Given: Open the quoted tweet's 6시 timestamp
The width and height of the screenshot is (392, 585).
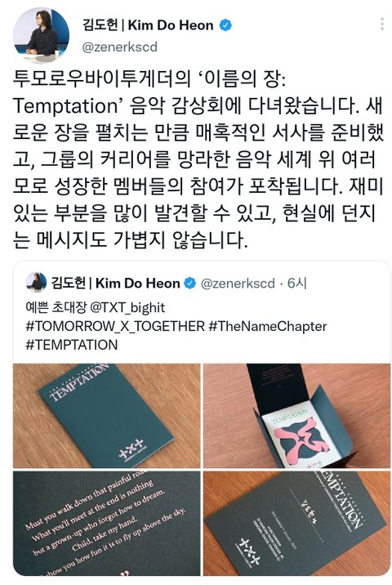Looking at the screenshot, I should pos(297,284).
